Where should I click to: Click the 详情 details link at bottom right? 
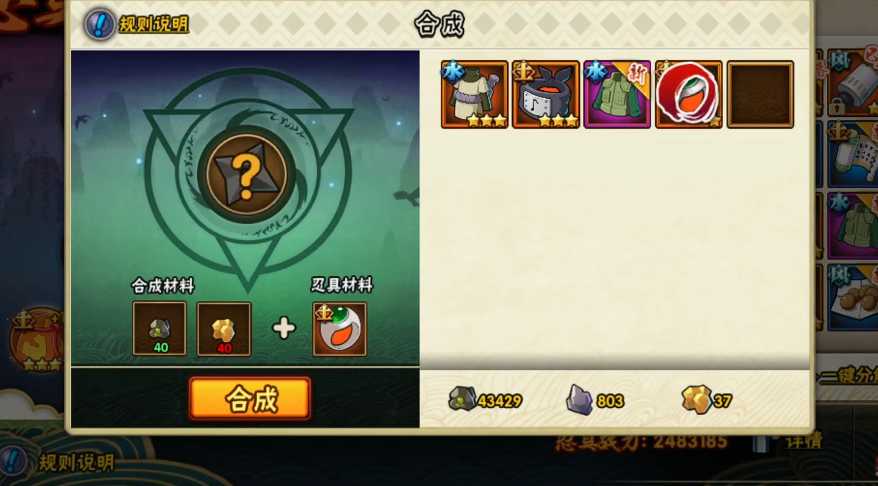(804, 441)
